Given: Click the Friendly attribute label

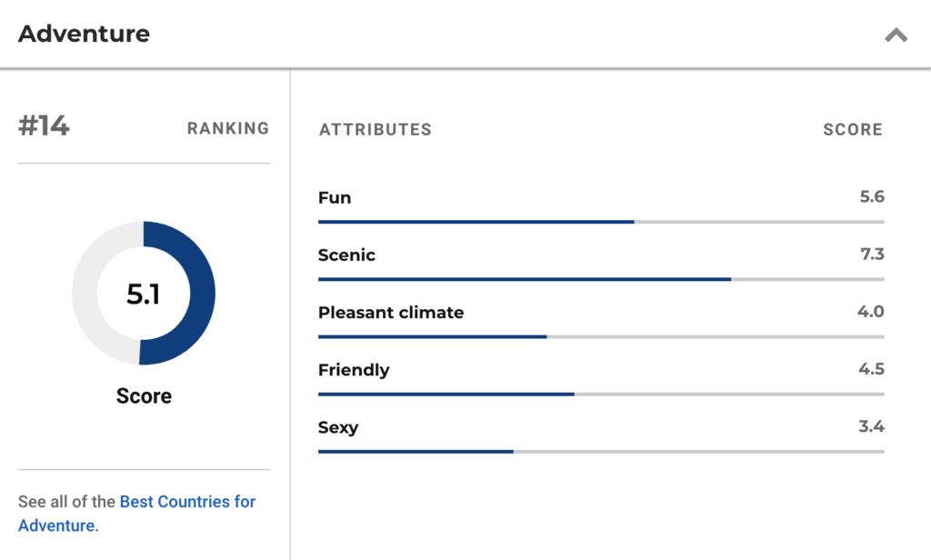Looking at the screenshot, I should 354,370.
